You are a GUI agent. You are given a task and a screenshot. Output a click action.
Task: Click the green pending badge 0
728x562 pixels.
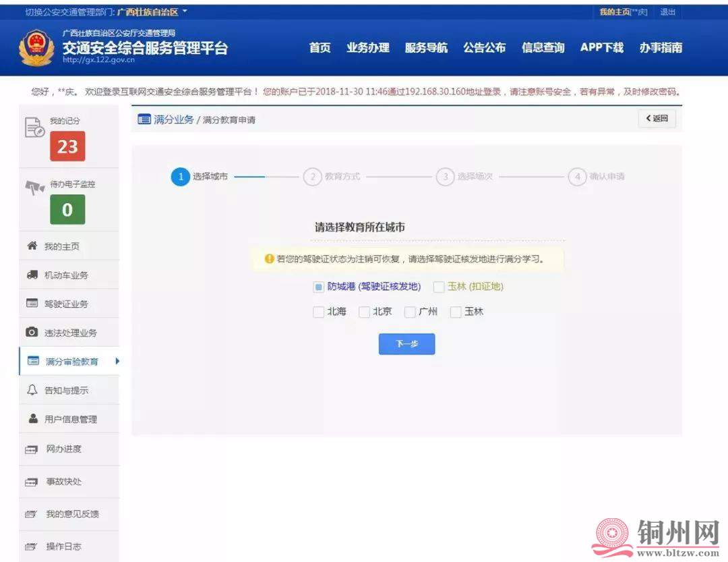pos(67,209)
